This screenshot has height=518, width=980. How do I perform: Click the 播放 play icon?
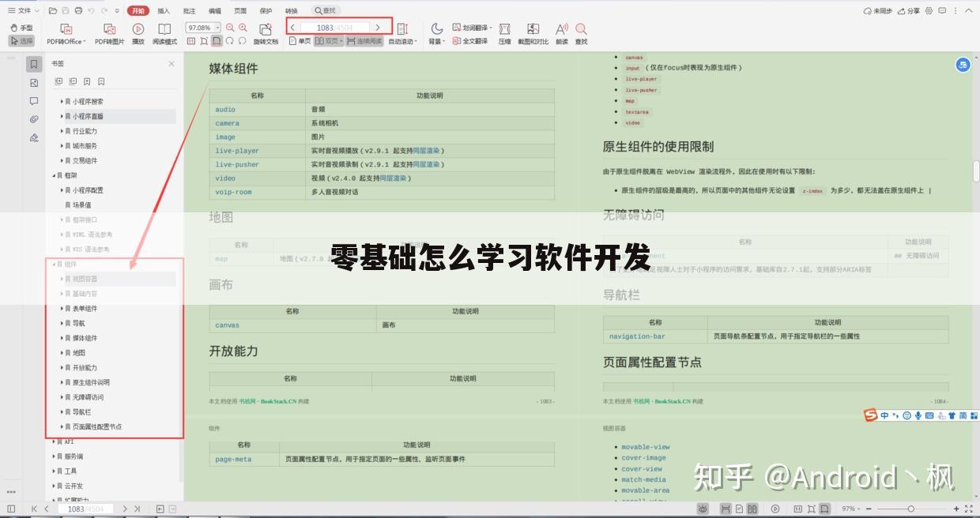pos(138,28)
